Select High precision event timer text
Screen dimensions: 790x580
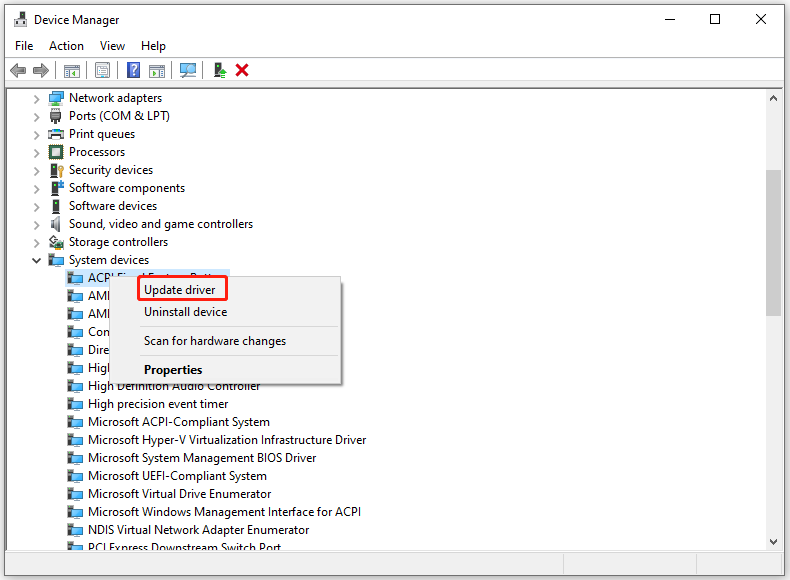158,404
